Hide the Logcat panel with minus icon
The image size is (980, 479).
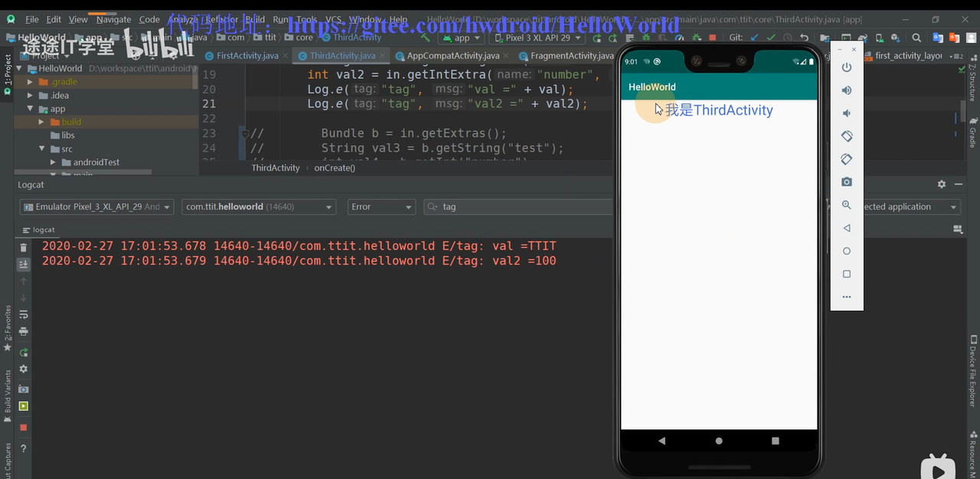tap(959, 184)
